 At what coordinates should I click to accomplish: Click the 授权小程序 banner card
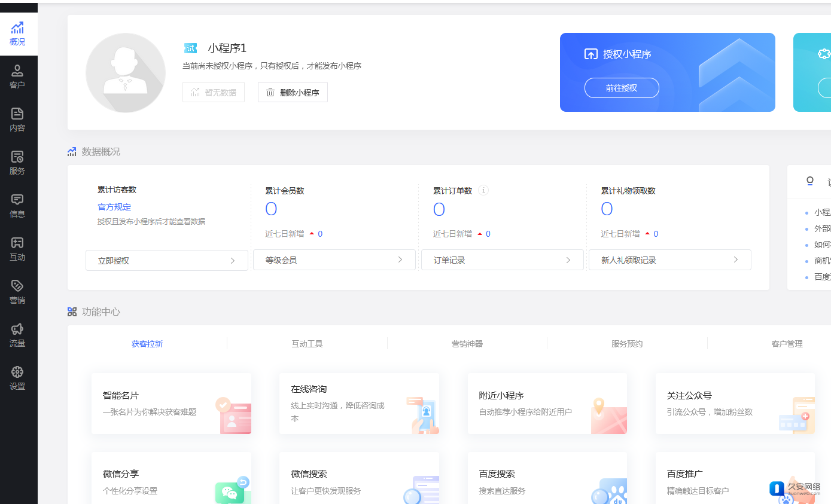[x=668, y=72]
